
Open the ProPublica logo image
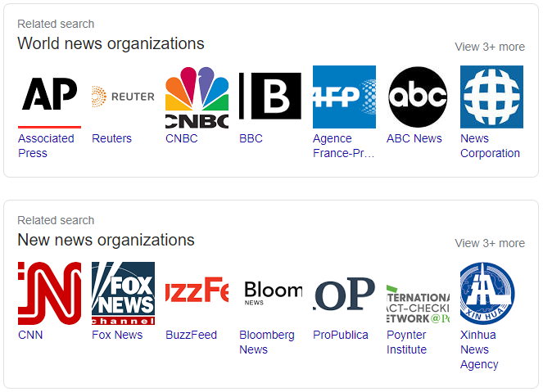pos(344,294)
